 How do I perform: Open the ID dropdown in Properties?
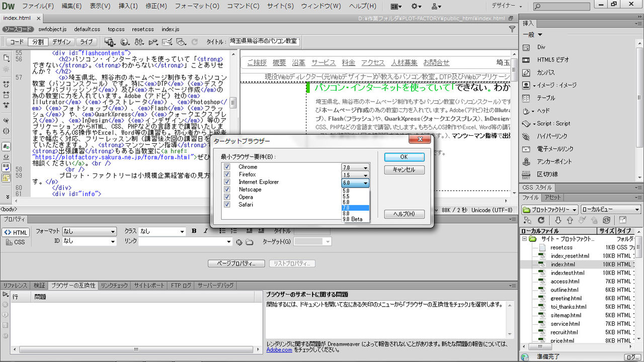click(90, 241)
